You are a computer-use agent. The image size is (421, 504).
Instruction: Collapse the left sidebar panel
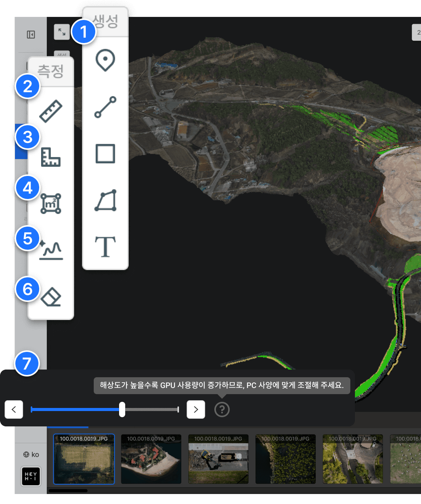[31, 35]
